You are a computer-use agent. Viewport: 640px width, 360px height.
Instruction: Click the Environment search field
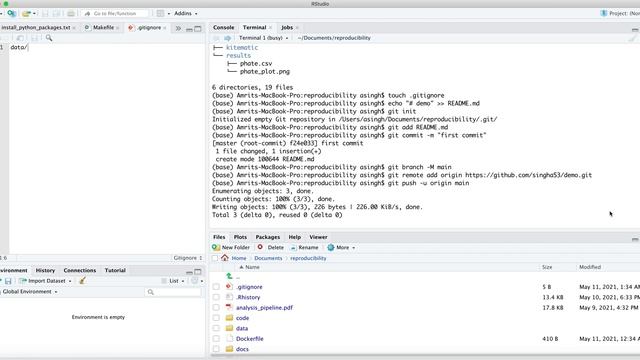pyautogui.click(x=173, y=292)
